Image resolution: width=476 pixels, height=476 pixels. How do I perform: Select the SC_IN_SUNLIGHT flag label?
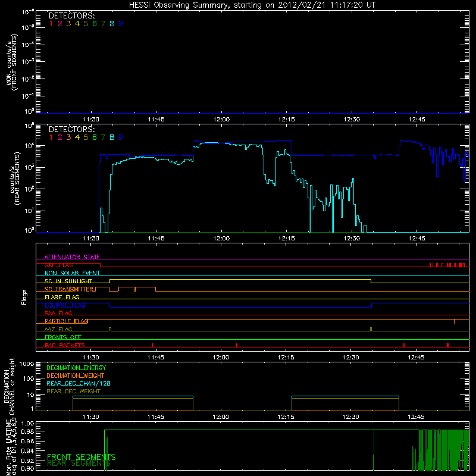(68, 281)
